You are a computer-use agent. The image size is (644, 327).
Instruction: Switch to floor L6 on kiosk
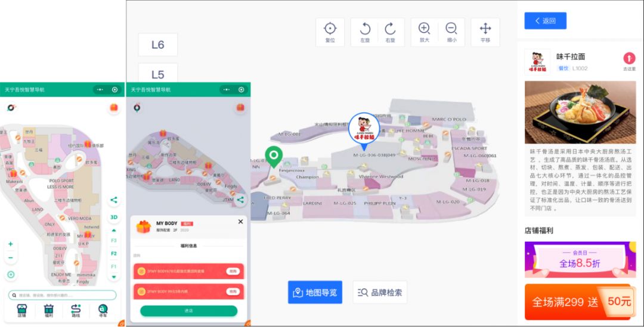pyautogui.click(x=157, y=45)
